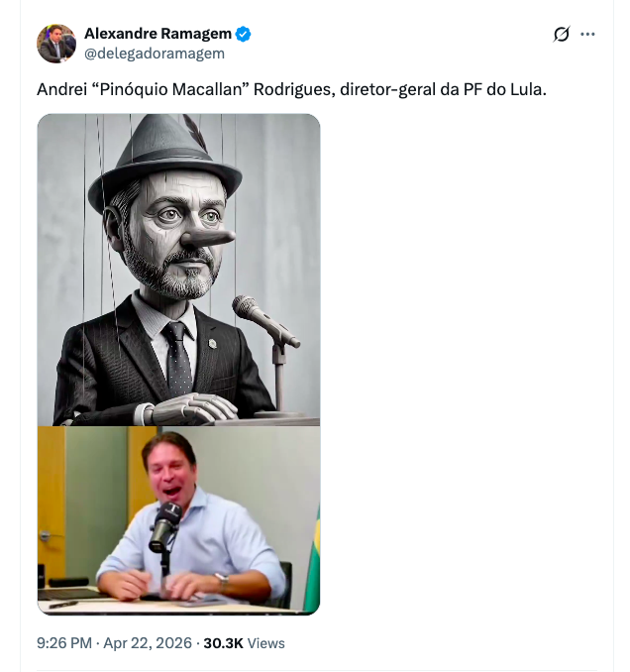This screenshot has height=672, width=630.
Task: Click the microphone on the puppet's podium
Action: click(260, 319)
